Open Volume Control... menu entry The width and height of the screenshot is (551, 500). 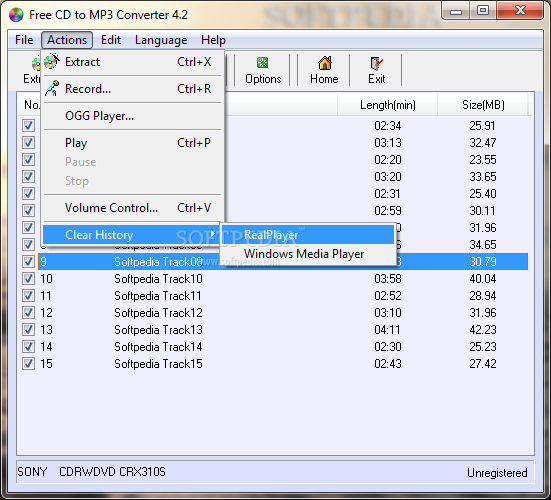(x=132, y=208)
